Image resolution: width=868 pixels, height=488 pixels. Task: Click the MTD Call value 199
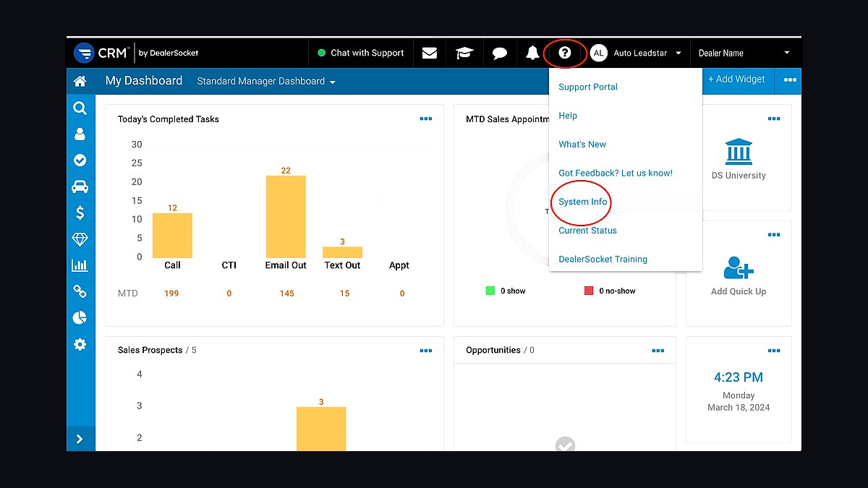coord(172,294)
